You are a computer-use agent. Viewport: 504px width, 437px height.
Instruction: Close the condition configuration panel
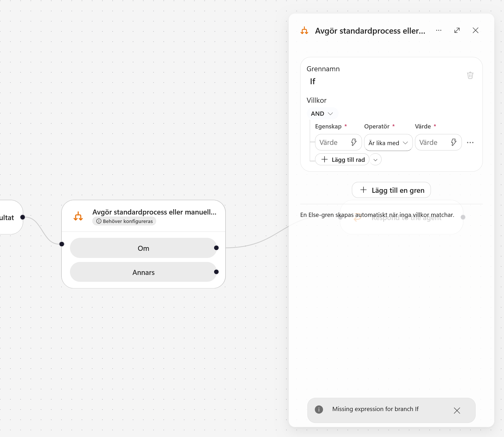click(475, 30)
